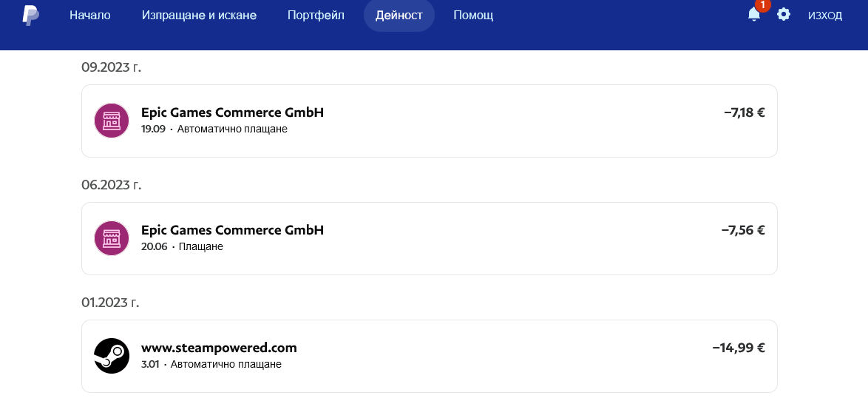The width and height of the screenshot is (868, 401).
Task: Click the red notification badge showing 1
Action: click(x=763, y=5)
